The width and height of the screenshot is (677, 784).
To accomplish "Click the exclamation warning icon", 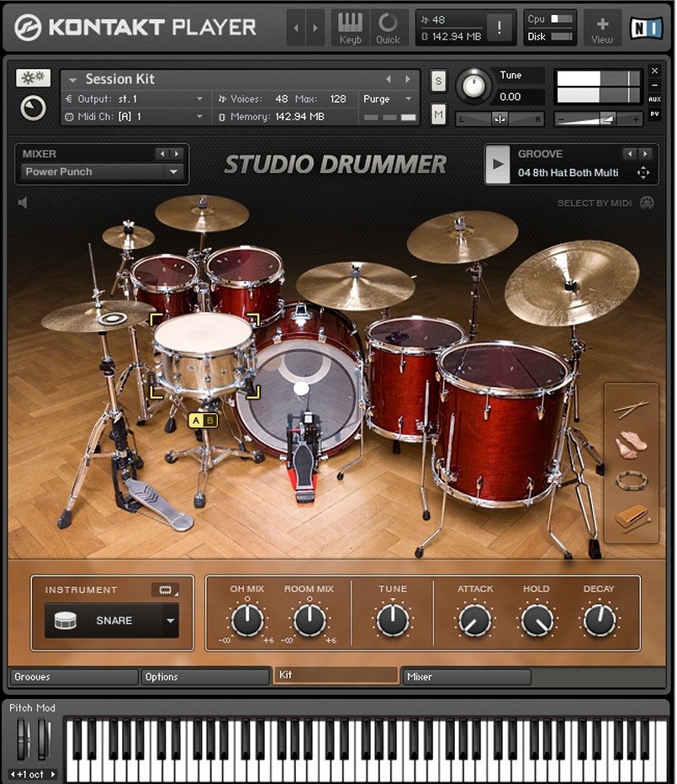I will [x=499, y=28].
